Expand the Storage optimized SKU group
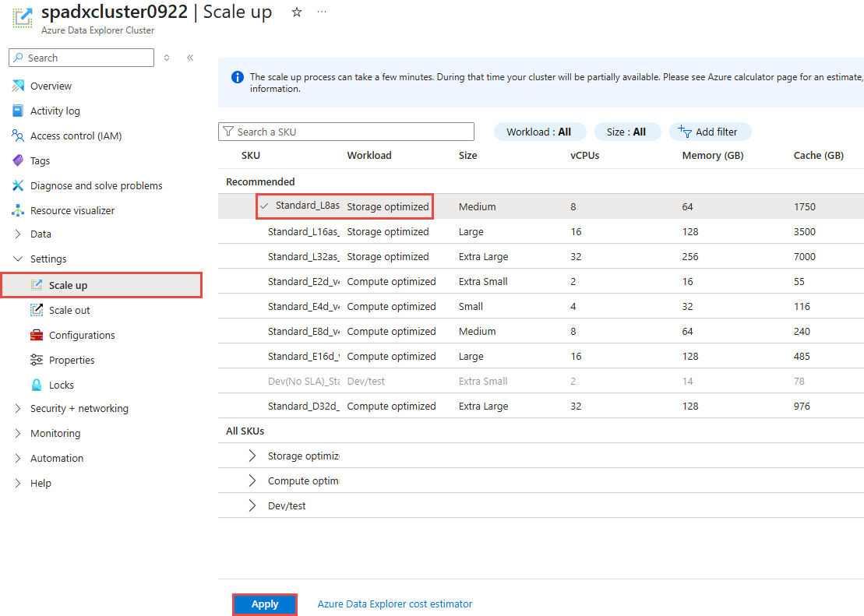The image size is (864, 616). point(252,456)
